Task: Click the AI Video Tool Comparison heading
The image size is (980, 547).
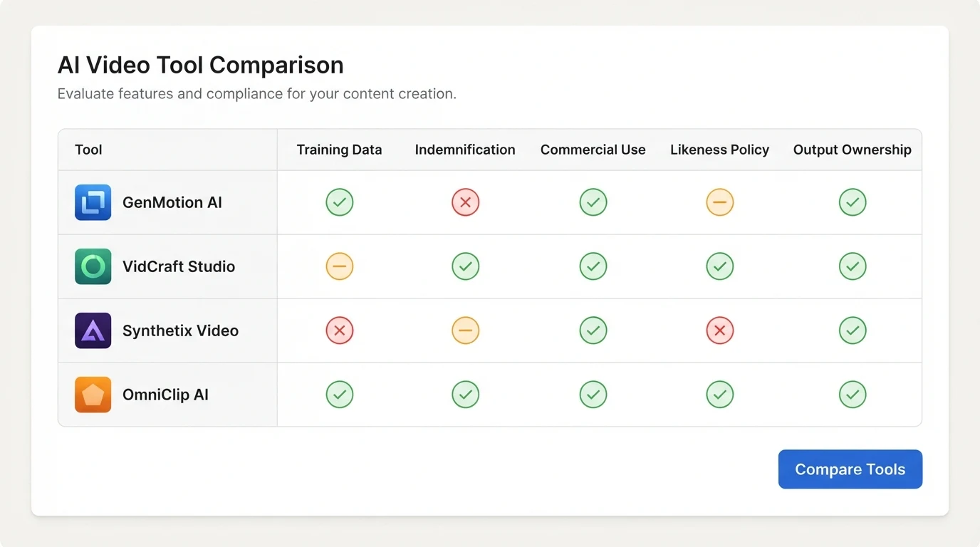Action: tap(201, 65)
